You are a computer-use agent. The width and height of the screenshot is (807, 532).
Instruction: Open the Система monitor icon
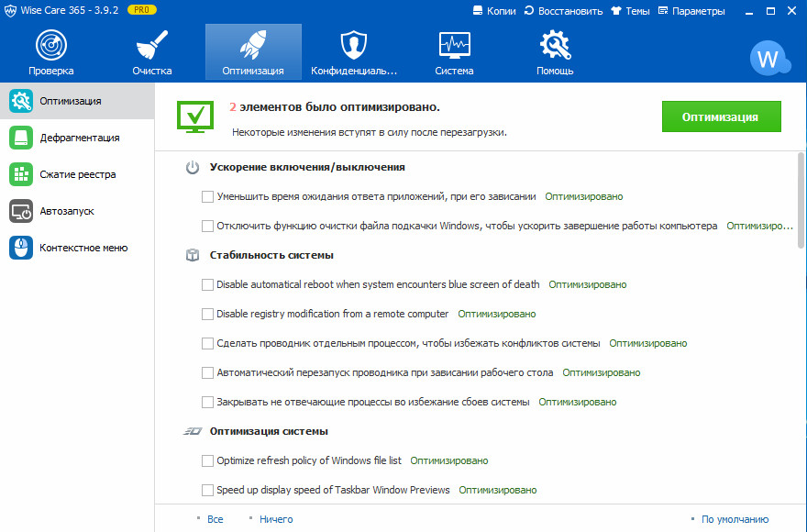click(455, 45)
